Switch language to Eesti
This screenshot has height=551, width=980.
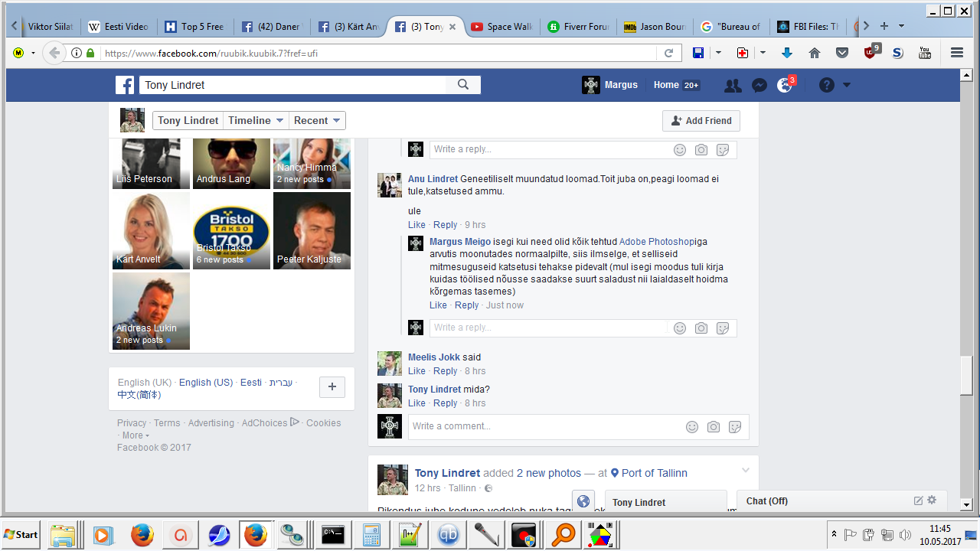click(x=251, y=383)
